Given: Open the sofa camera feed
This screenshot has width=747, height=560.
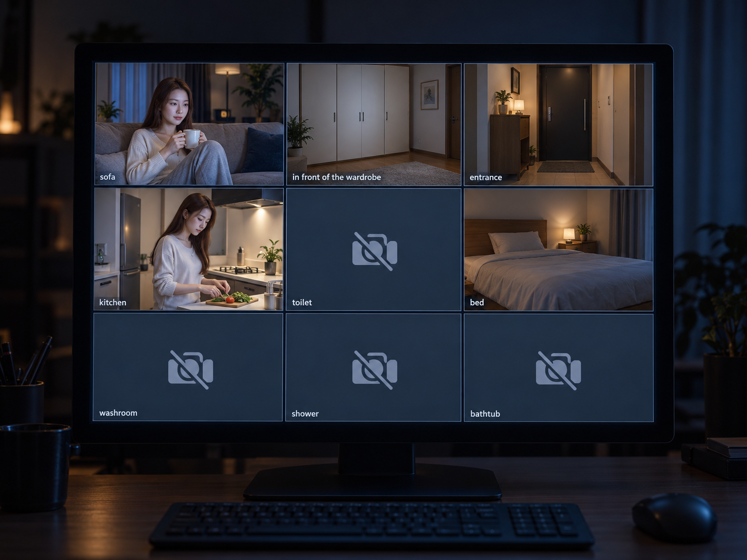Looking at the screenshot, I should click(189, 124).
